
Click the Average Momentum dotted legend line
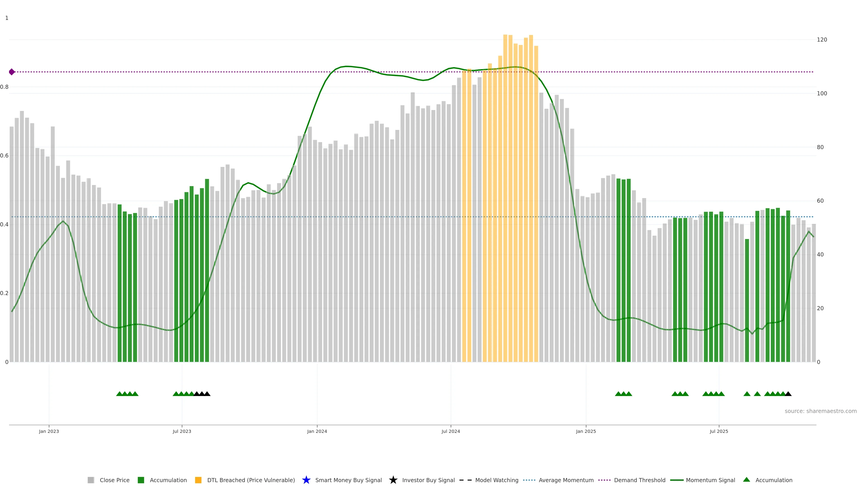click(529, 480)
